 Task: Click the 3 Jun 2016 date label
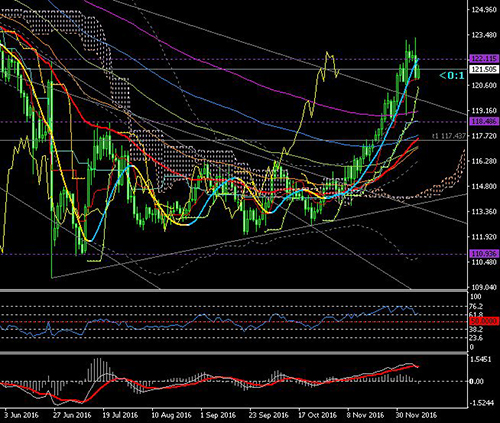point(22,415)
